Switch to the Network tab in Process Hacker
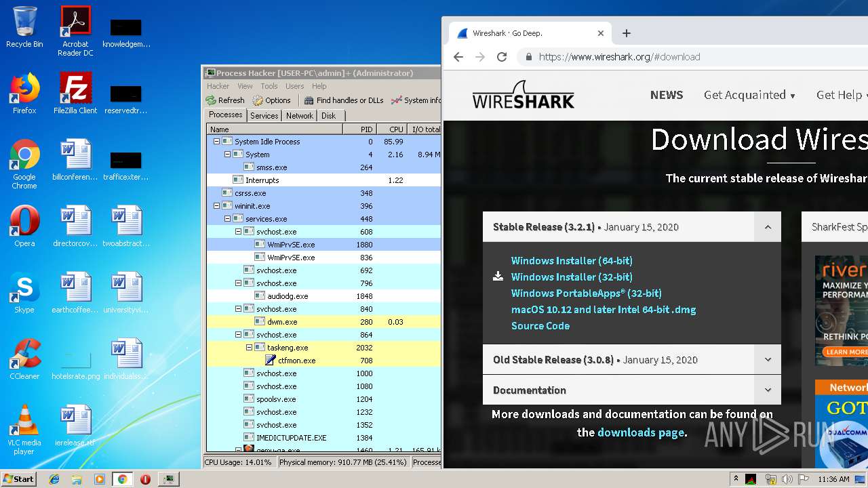This screenshot has height=488, width=868. 299,116
